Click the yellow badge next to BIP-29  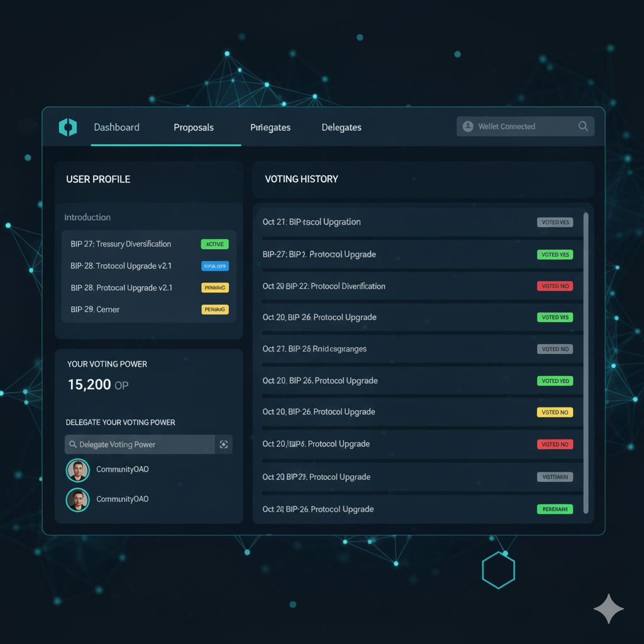[214, 309]
